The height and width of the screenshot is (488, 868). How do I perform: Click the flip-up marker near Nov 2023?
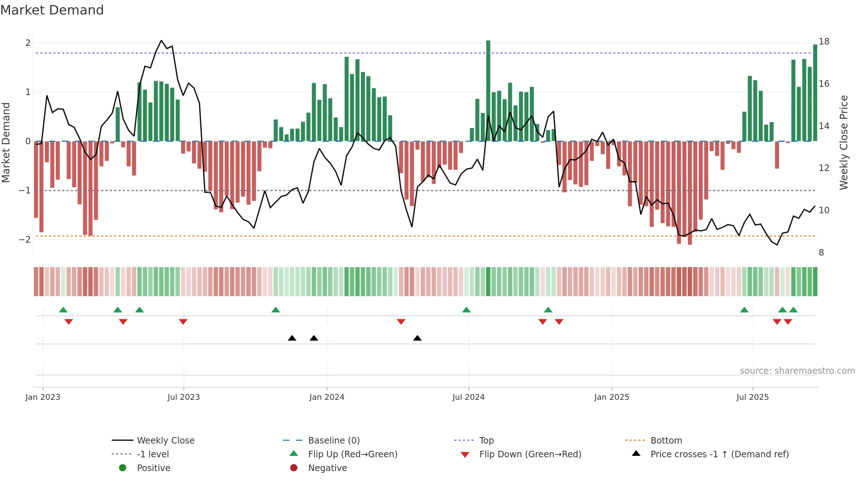[276, 310]
